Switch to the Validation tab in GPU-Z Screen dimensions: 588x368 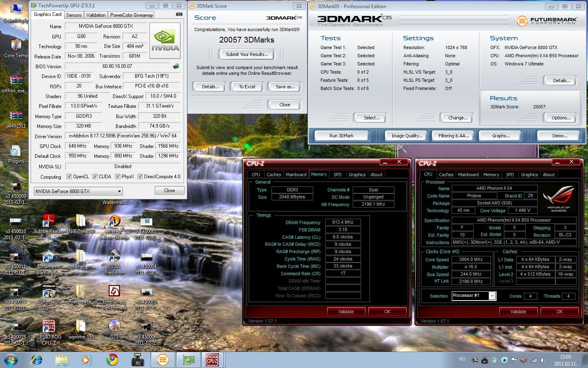(x=96, y=15)
